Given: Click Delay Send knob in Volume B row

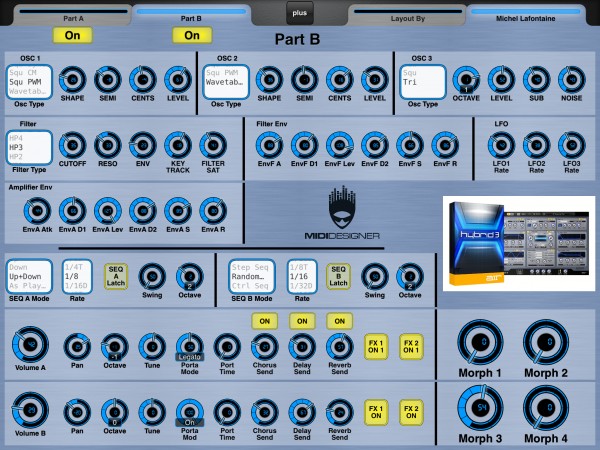Looking at the screenshot, I should (x=302, y=412).
